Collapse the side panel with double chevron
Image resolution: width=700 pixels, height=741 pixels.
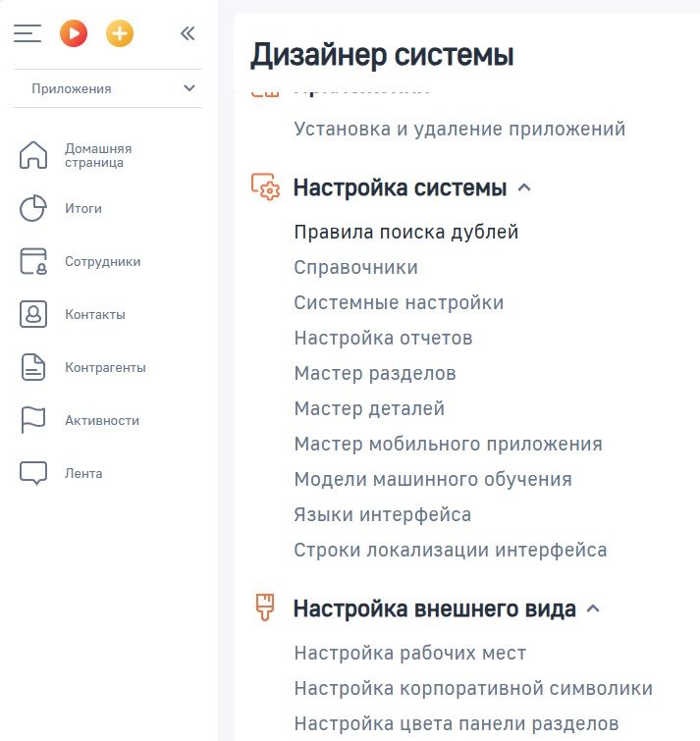(x=188, y=33)
